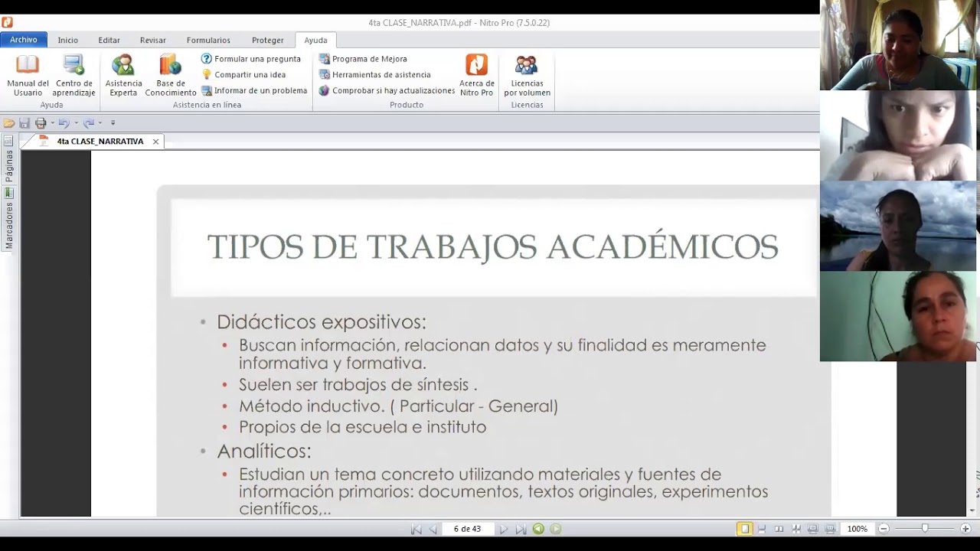Image resolution: width=980 pixels, height=551 pixels.
Task: Open the Archivo menu
Action: click(x=24, y=40)
